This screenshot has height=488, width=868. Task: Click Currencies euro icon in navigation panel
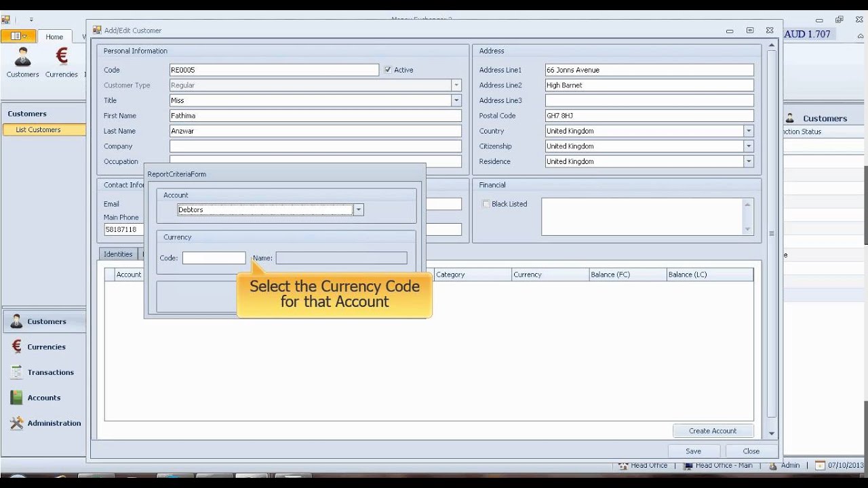16,346
